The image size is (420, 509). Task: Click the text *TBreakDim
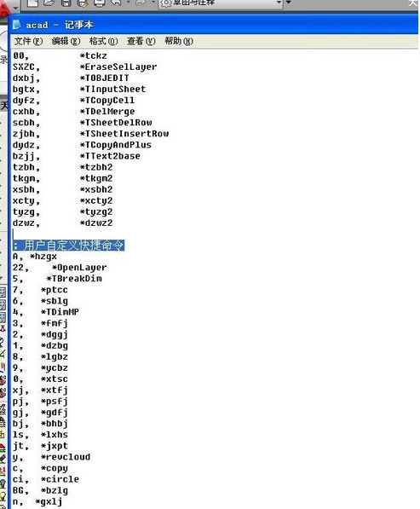[x=74, y=279]
